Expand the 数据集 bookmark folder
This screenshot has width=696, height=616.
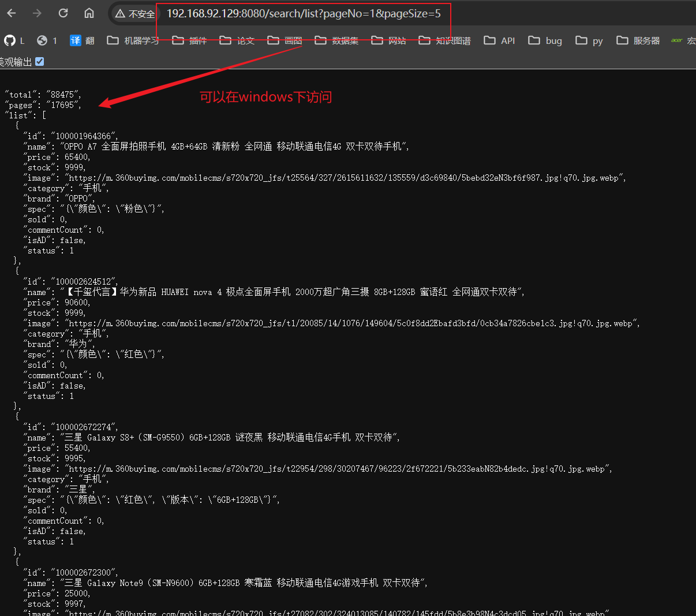coord(337,40)
